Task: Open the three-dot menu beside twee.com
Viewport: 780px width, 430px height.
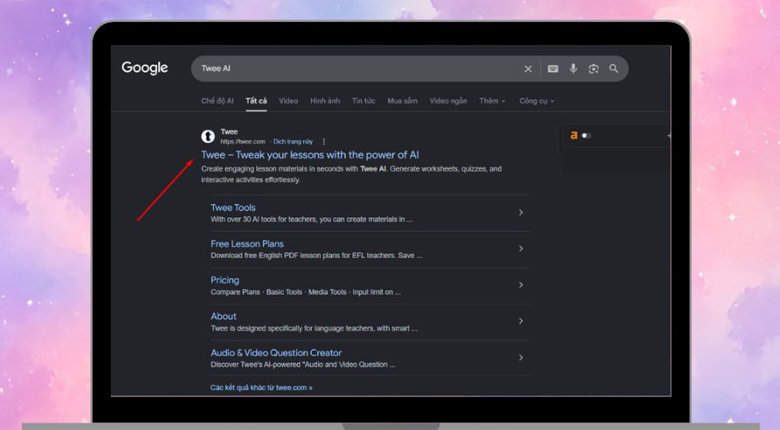Action: click(x=324, y=142)
